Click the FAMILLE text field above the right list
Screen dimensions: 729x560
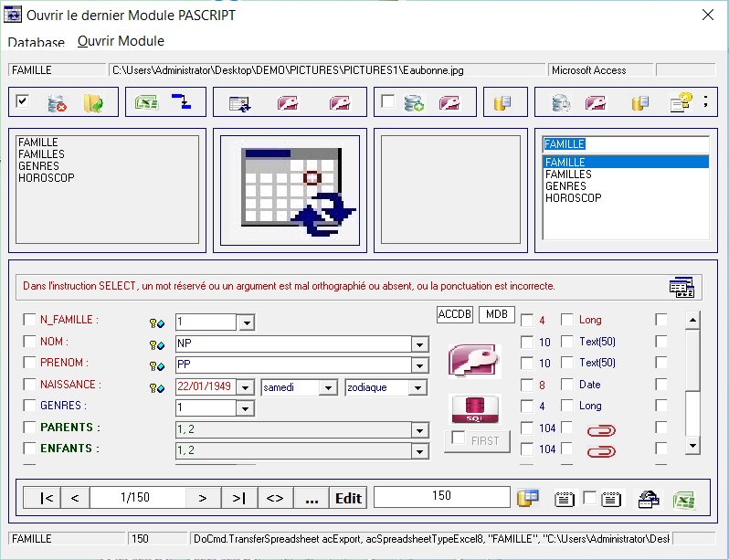point(626,144)
